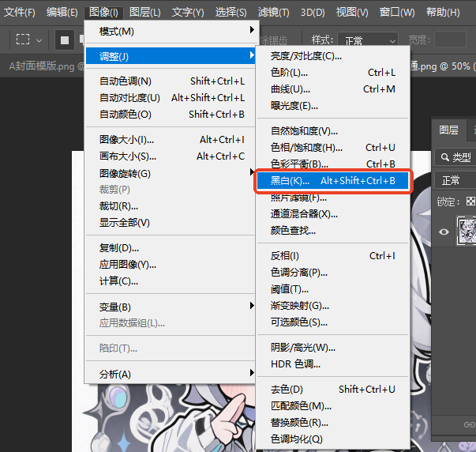Open 色阶(L) adjustment
This screenshot has width=476, height=452.
click(x=332, y=73)
